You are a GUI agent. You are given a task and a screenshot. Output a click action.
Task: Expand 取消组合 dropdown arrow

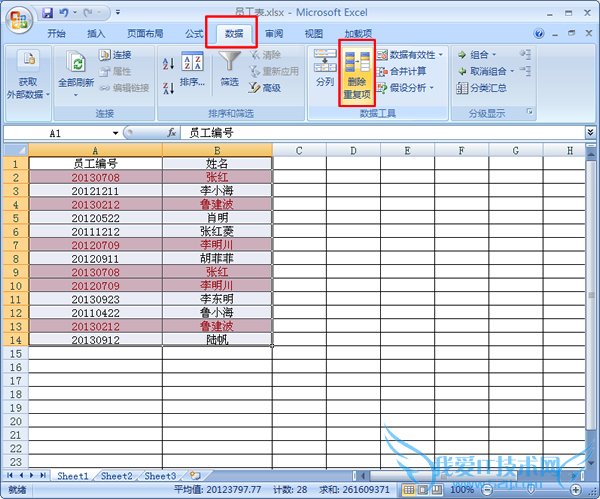pyautogui.click(x=512, y=71)
